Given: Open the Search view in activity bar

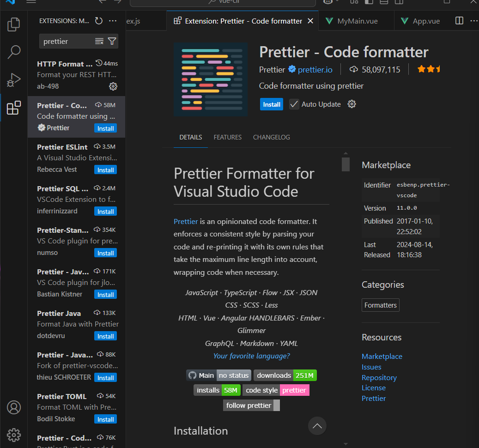Looking at the screenshot, I should coord(14,52).
